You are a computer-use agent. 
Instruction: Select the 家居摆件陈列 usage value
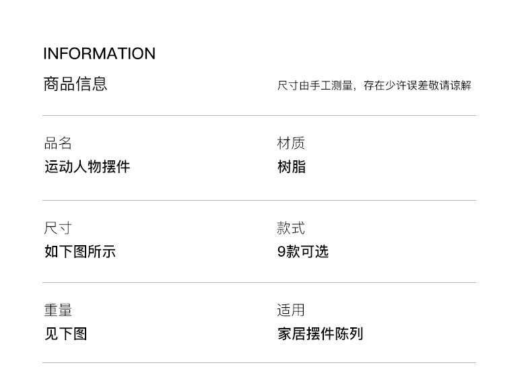[x=321, y=333]
